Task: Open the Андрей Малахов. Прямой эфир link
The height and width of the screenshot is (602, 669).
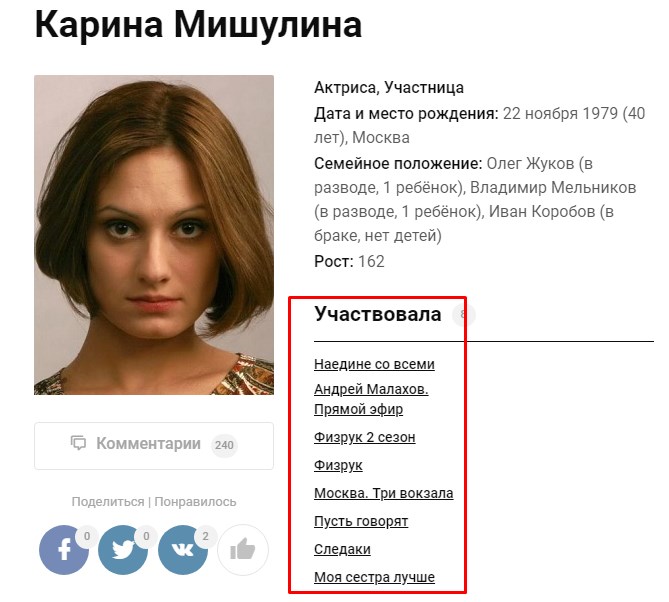Action: pos(371,399)
